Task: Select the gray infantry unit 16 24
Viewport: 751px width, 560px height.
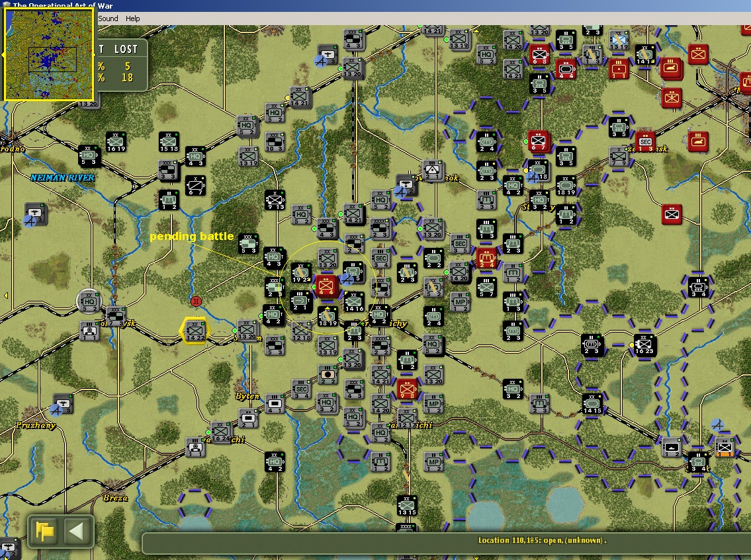Action: pos(221,432)
